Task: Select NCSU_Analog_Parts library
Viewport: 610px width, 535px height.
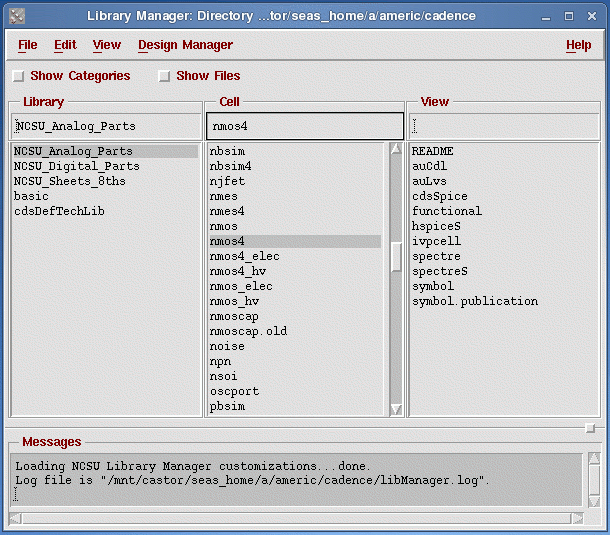Action: 106,151
